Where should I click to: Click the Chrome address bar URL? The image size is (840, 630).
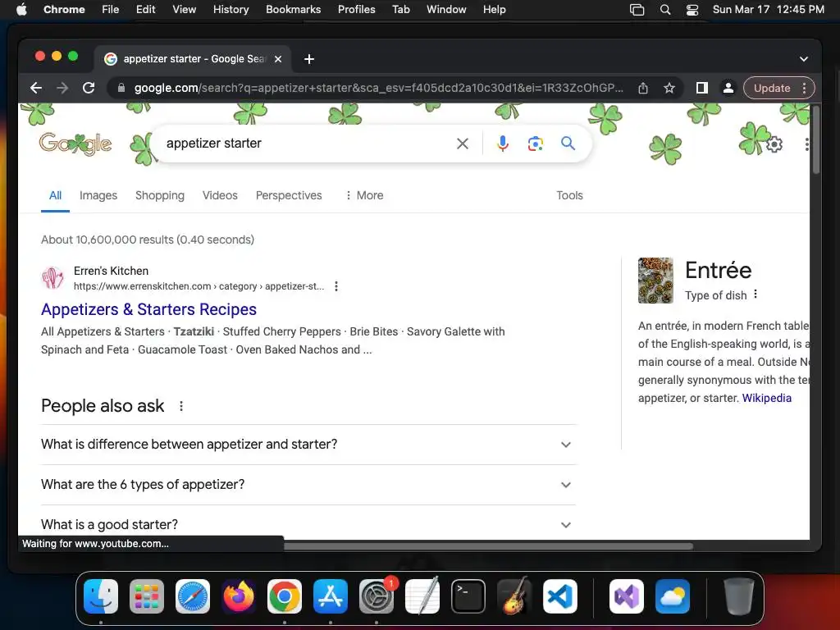tap(379, 88)
